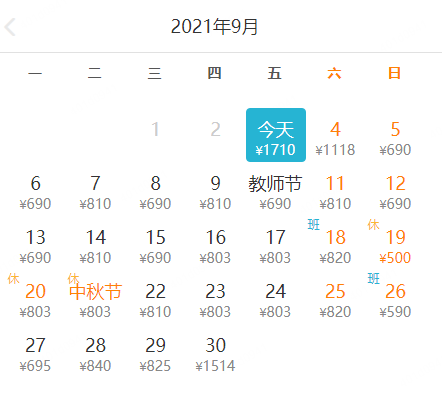442x403 pixels.
Task: Select September 15 at ¥690
Action: click(155, 246)
